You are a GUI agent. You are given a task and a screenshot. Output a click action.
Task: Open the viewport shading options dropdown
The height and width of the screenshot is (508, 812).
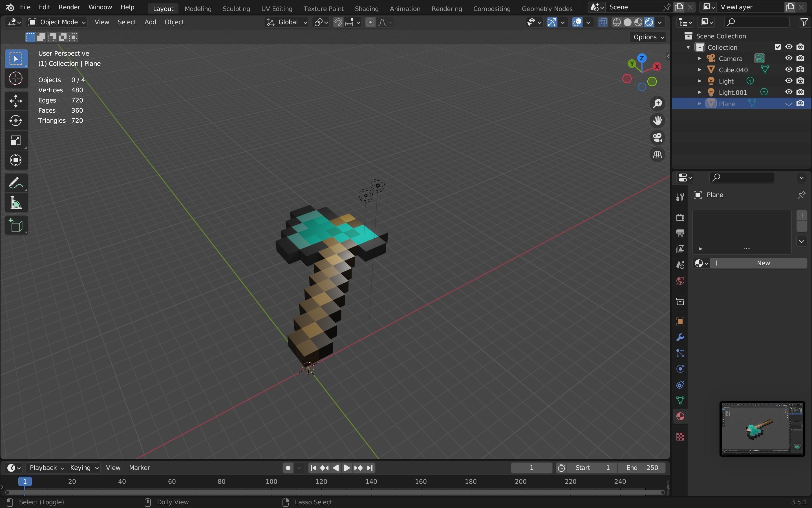[x=660, y=22]
